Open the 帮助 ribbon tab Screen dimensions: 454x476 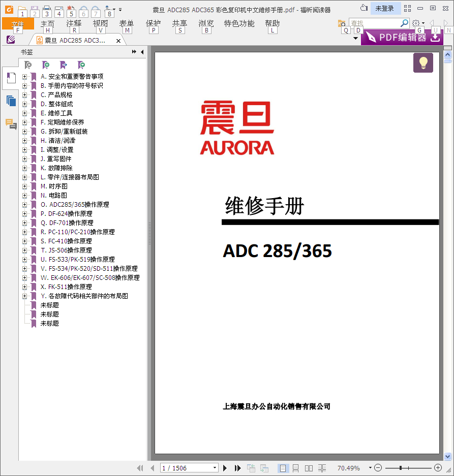[273, 23]
